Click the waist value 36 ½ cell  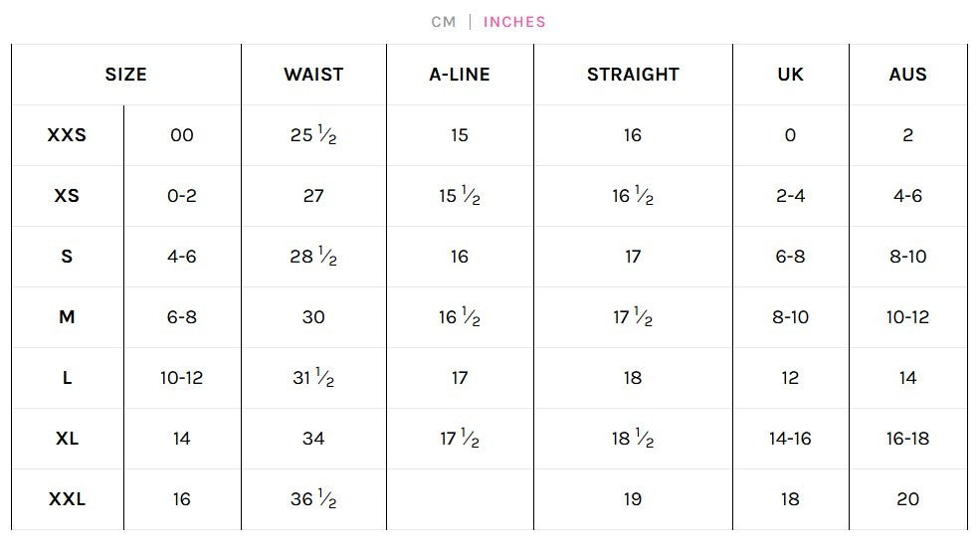[x=313, y=498]
